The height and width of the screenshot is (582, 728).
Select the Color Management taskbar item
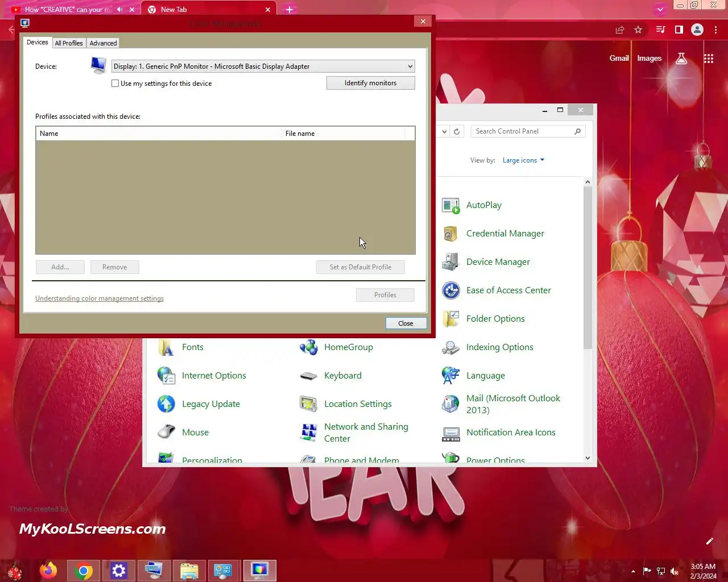[x=260, y=571]
